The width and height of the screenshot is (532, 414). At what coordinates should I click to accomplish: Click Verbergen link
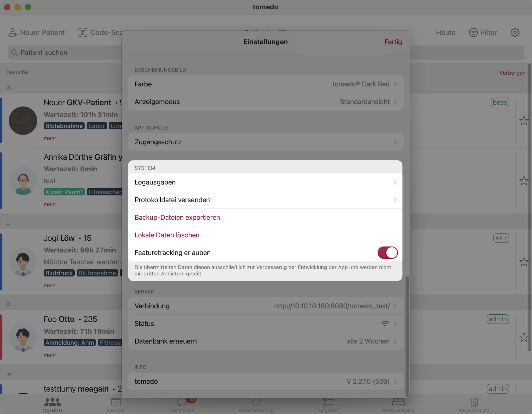[512, 73]
